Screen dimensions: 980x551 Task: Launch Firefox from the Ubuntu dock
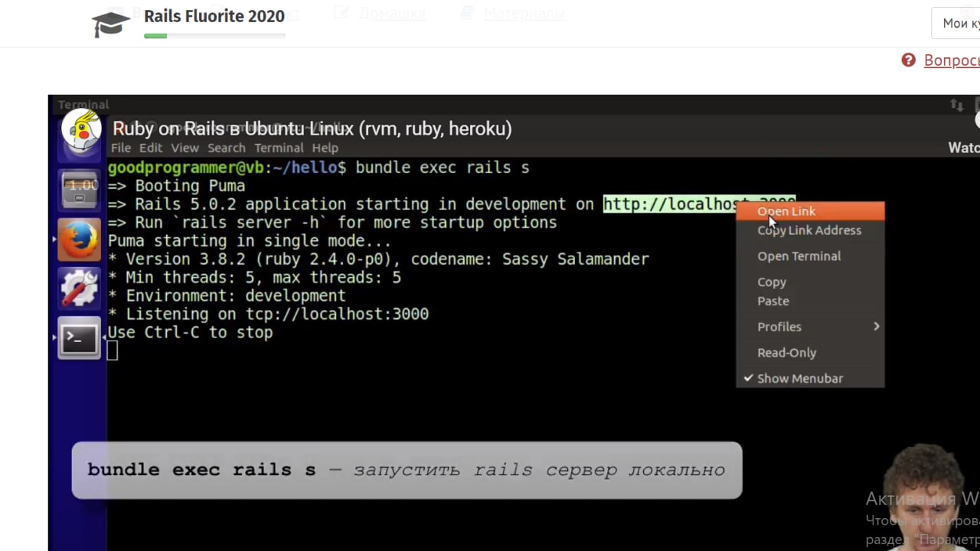80,240
